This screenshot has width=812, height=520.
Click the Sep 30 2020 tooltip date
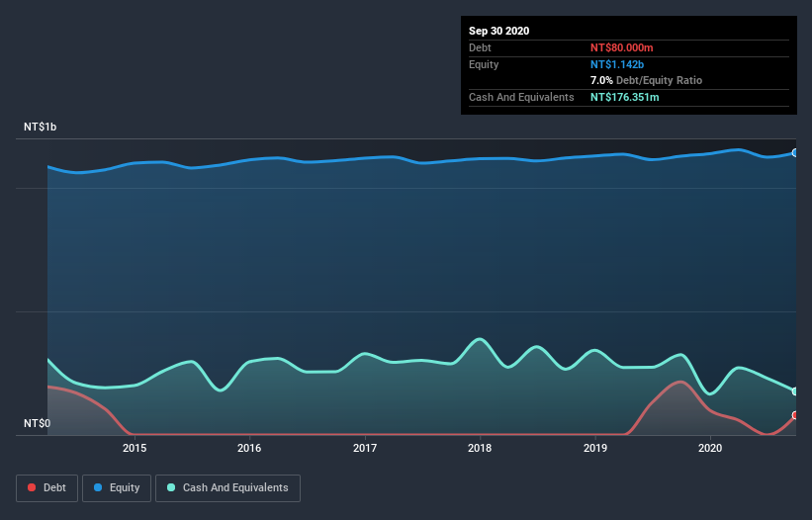coord(499,31)
